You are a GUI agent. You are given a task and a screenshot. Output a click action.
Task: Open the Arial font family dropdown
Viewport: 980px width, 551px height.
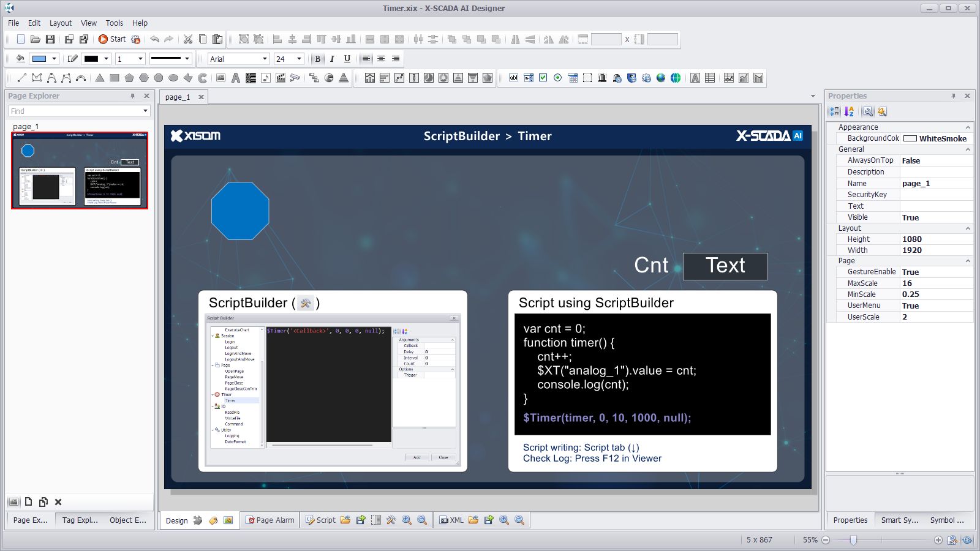[265, 59]
